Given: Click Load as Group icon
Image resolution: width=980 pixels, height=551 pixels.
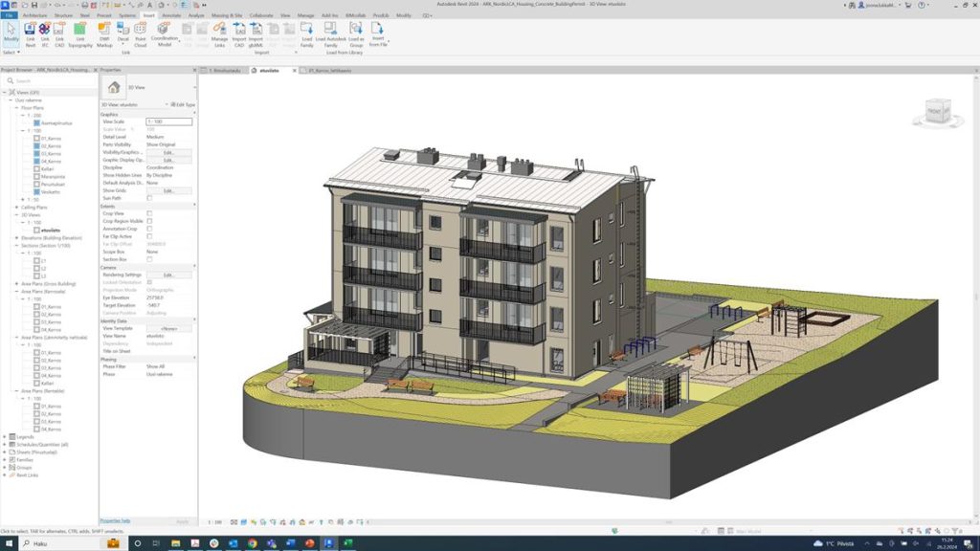Looking at the screenshot, I should pyautogui.click(x=356, y=34).
